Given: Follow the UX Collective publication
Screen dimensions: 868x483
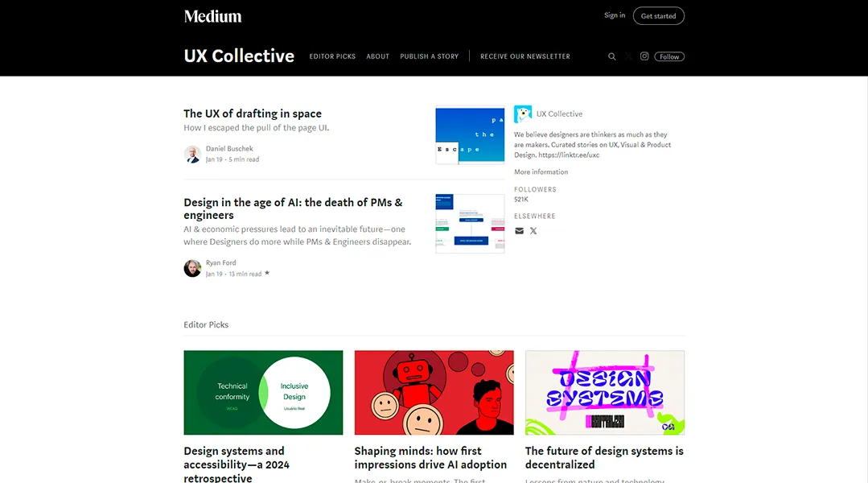Looking at the screenshot, I should 669,56.
